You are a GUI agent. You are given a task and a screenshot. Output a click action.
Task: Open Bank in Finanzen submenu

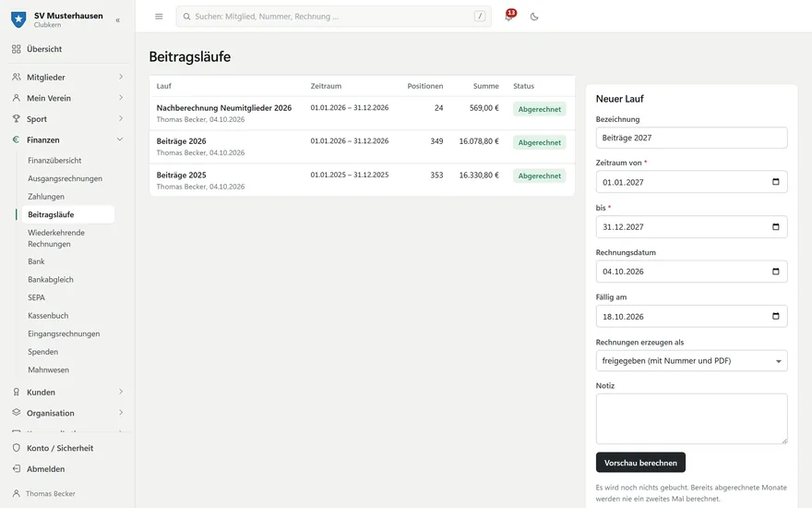[x=36, y=261]
